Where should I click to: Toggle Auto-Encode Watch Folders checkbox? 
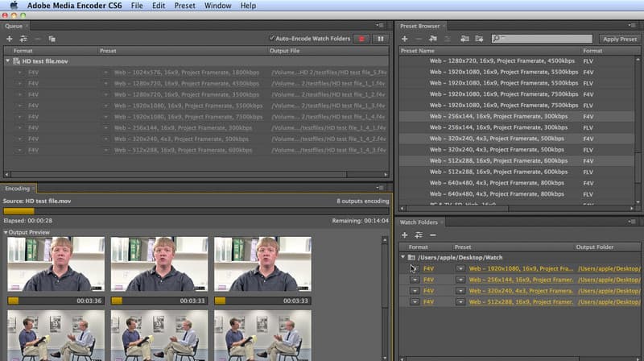272,39
